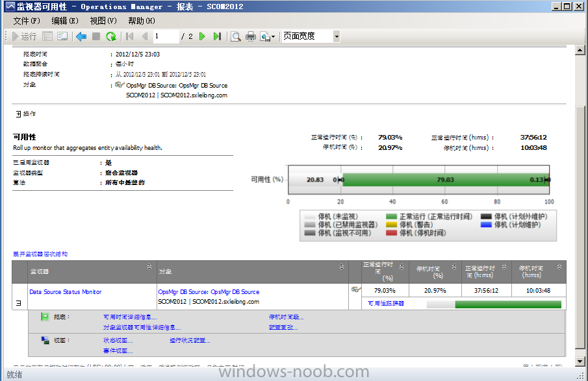The width and height of the screenshot is (588, 381).
Task: Click the vertical scrollbar down arrow
Action: [580, 362]
